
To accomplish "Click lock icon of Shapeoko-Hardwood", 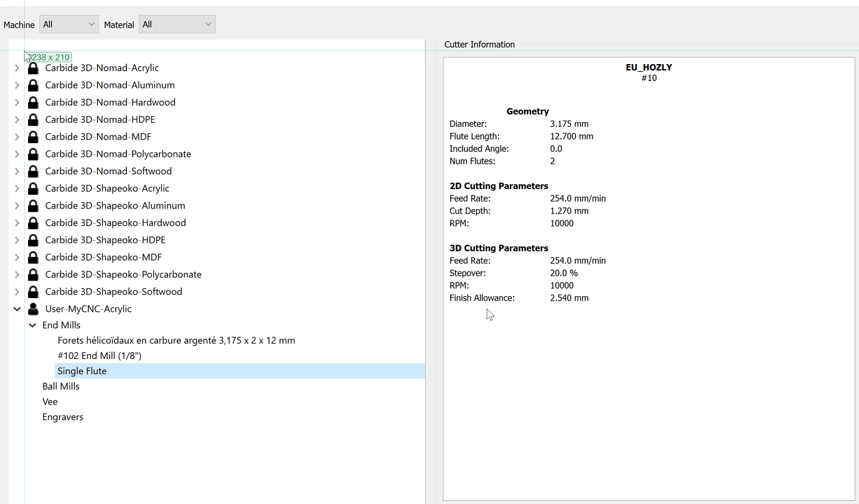I will [34, 223].
